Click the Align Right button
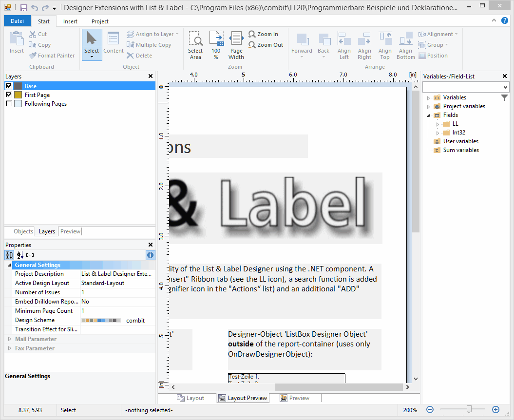Screen dimensions: 514x420 (364, 45)
